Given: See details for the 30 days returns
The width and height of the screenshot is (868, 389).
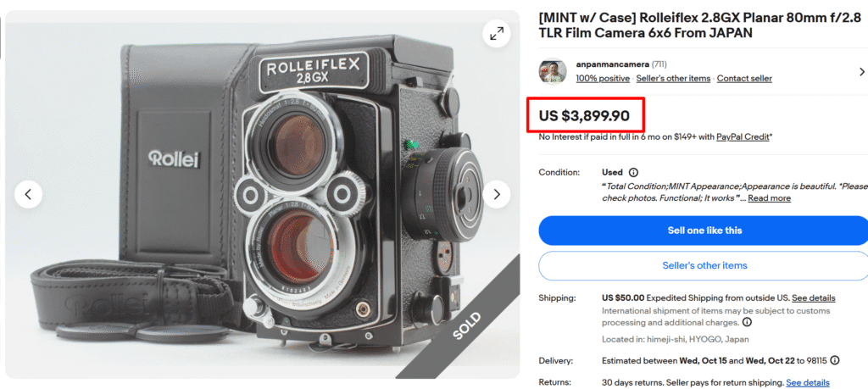Looking at the screenshot, I should point(807,383).
